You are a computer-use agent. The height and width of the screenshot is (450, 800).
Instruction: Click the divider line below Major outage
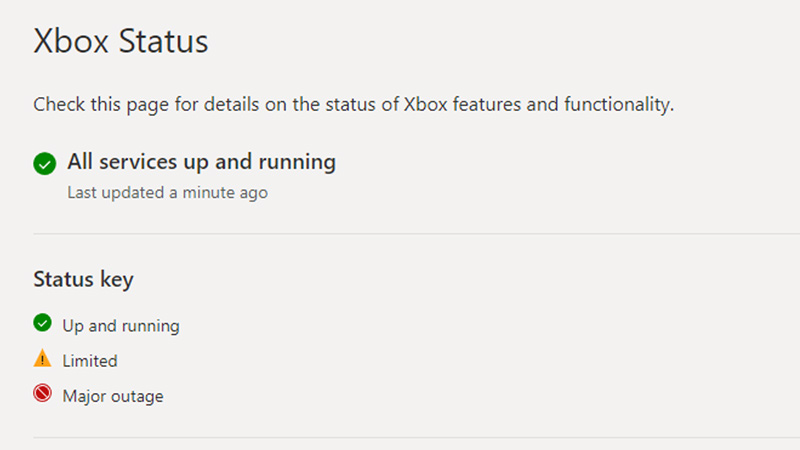[400, 437]
